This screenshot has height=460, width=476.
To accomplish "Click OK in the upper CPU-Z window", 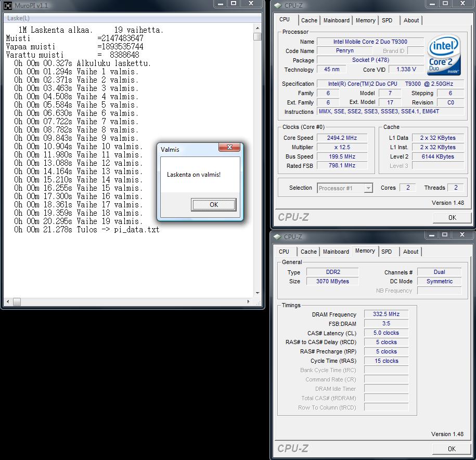I will 452,218.
